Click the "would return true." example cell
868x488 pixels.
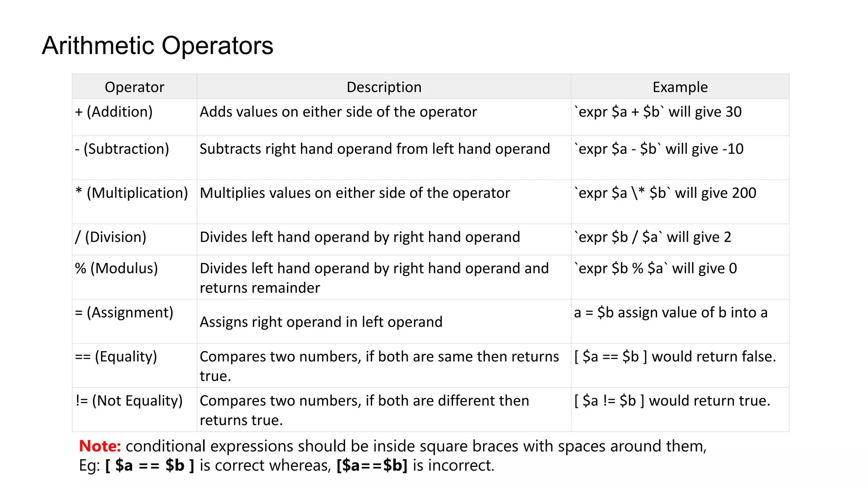[x=709, y=401]
